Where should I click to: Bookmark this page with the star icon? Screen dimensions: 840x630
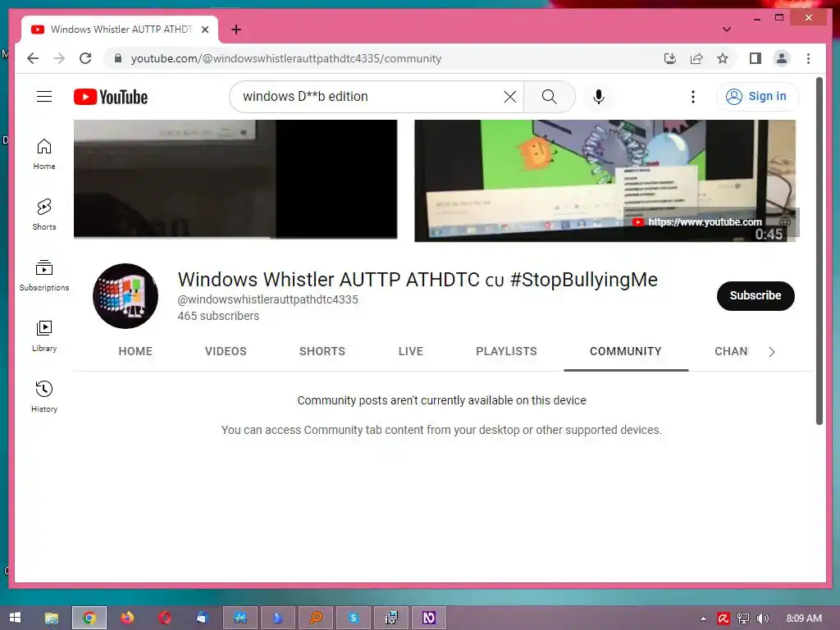[x=723, y=58]
